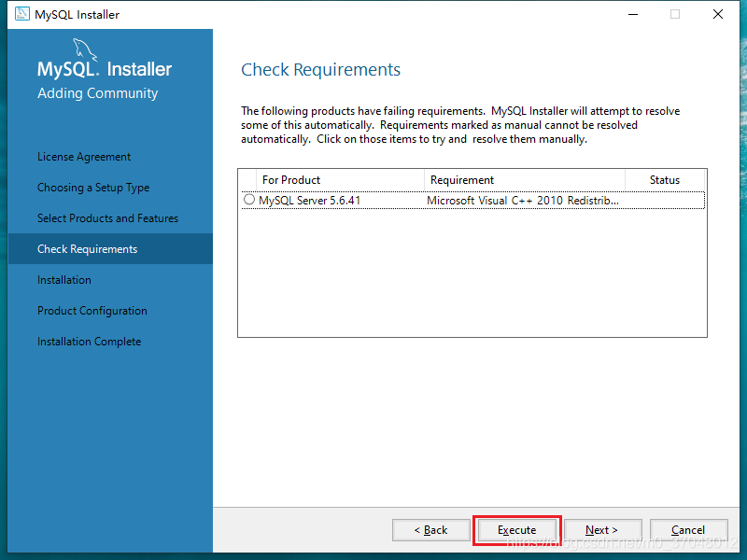
Task: Minimize the MySQL Installer window
Action: (x=633, y=14)
